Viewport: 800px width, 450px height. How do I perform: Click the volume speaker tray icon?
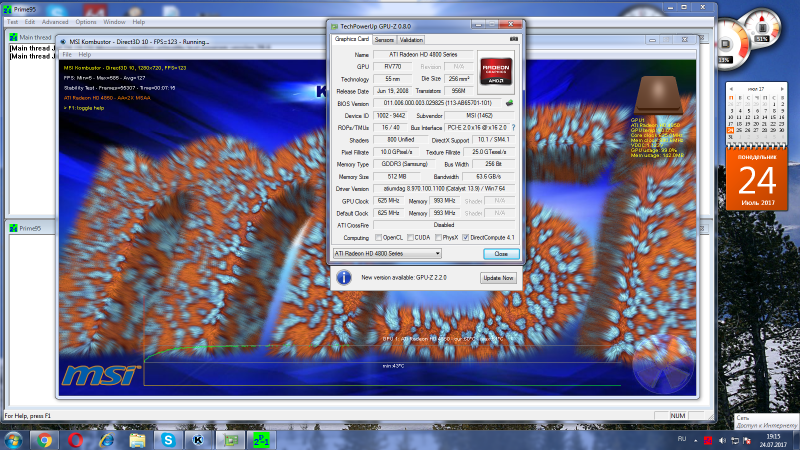click(x=722, y=440)
